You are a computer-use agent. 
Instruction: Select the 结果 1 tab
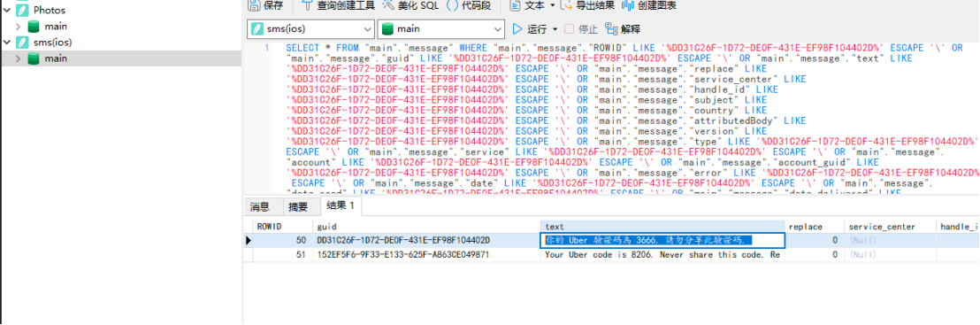(x=341, y=205)
